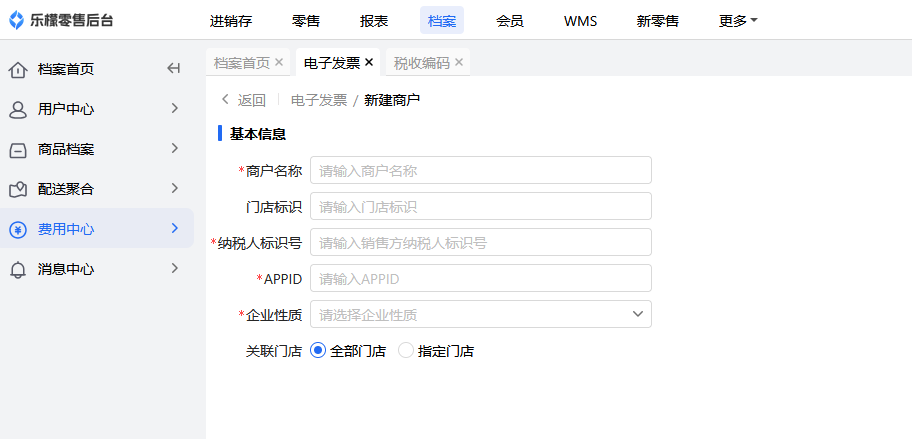
Task: Click the 新建商户 breadcrumb text
Action: point(392,100)
